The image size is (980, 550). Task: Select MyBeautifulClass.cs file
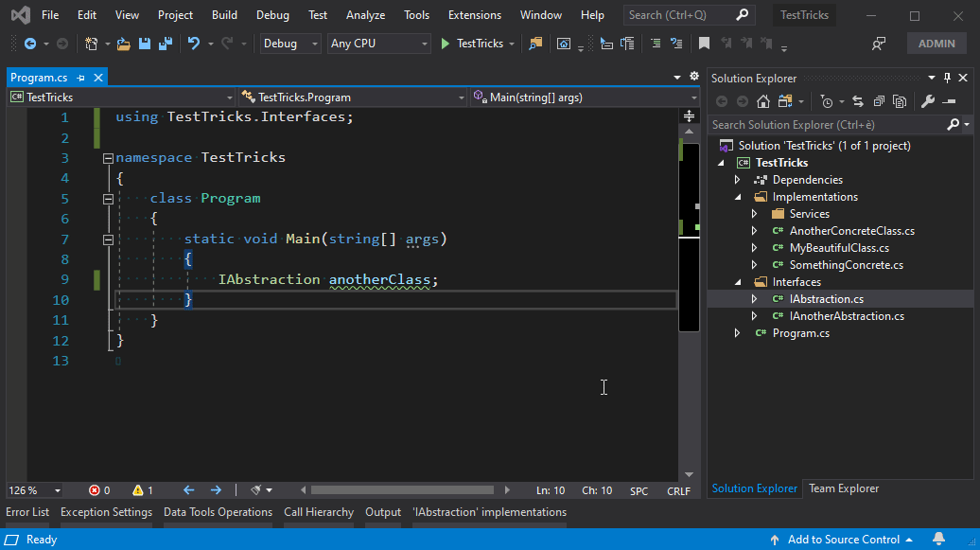[x=839, y=248]
